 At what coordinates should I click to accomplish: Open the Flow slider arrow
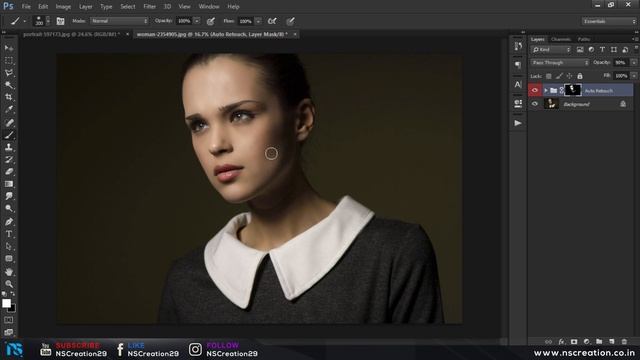(258, 21)
